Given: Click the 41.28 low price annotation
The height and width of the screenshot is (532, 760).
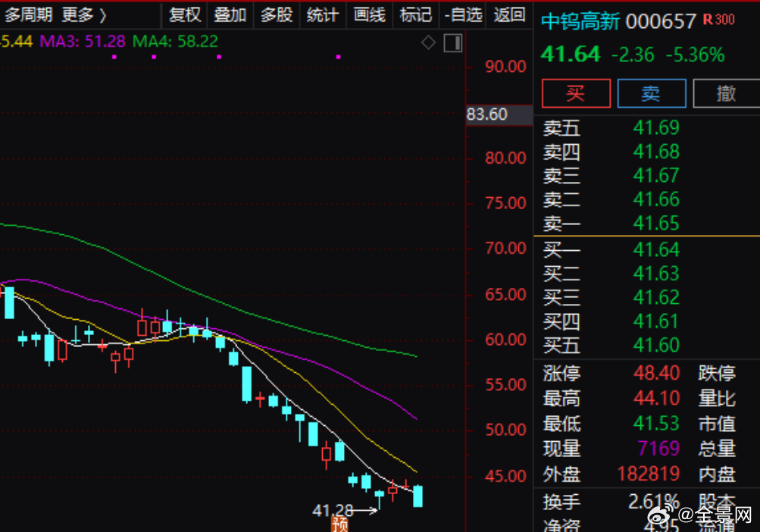Looking at the screenshot, I should [333, 510].
